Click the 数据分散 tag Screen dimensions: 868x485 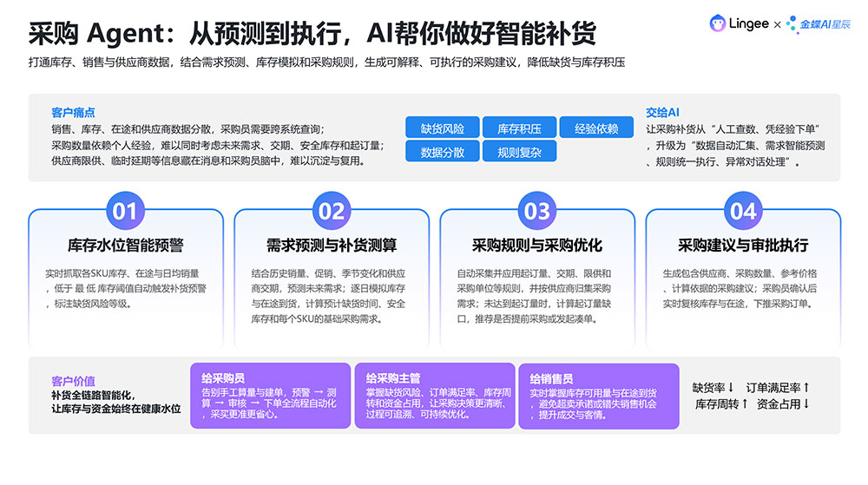coord(443,152)
